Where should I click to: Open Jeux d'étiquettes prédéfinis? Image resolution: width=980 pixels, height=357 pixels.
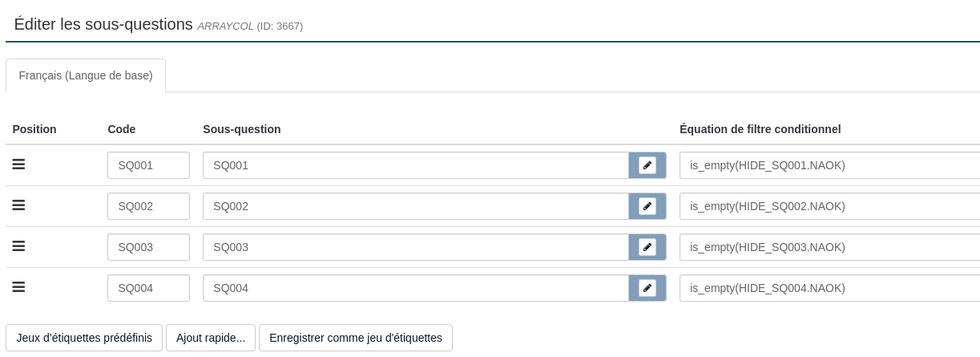pyautogui.click(x=84, y=338)
